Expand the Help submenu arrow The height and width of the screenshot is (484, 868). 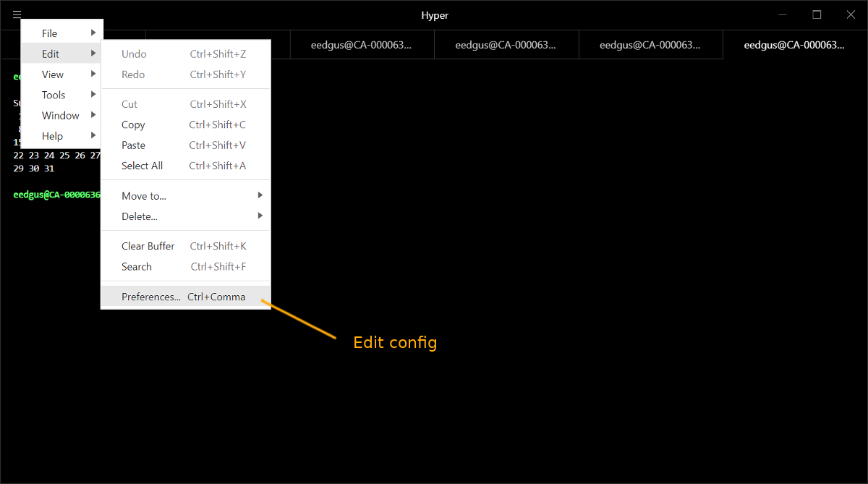coord(93,136)
